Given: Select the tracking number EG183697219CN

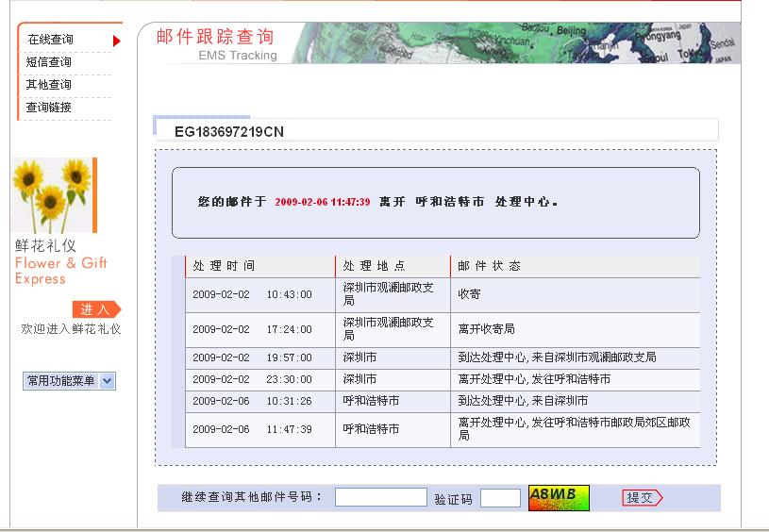Looking at the screenshot, I should coord(229,132).
